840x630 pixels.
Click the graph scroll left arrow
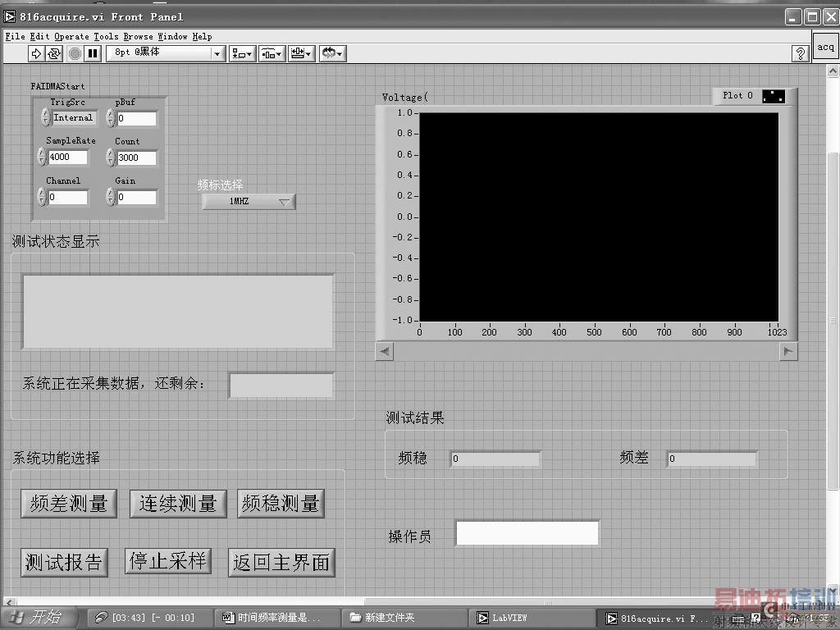point(385,351)
